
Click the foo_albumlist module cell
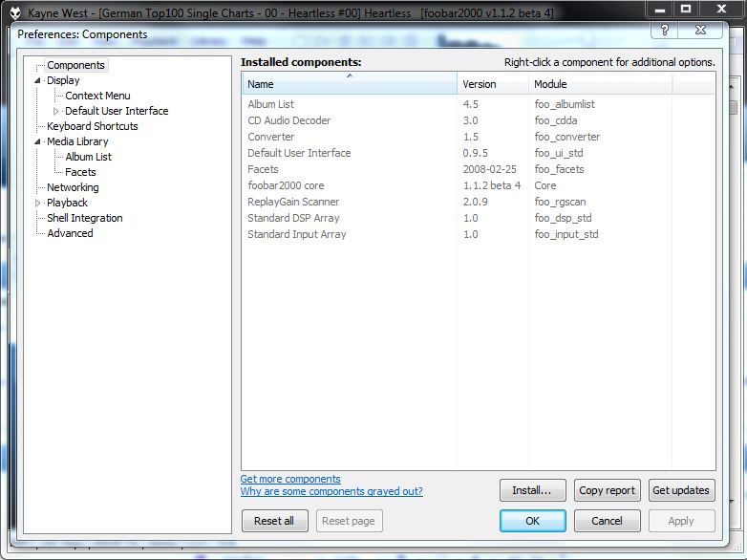565,104
